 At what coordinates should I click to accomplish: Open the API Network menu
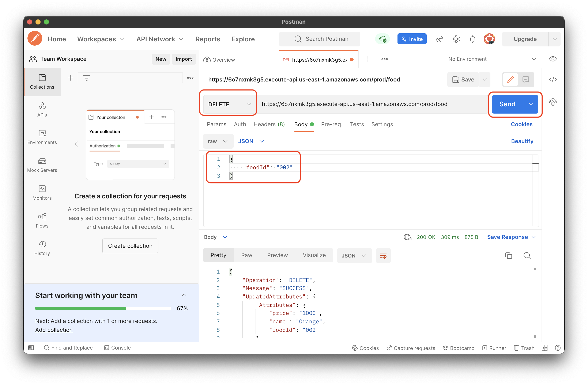tap(160, 39)
